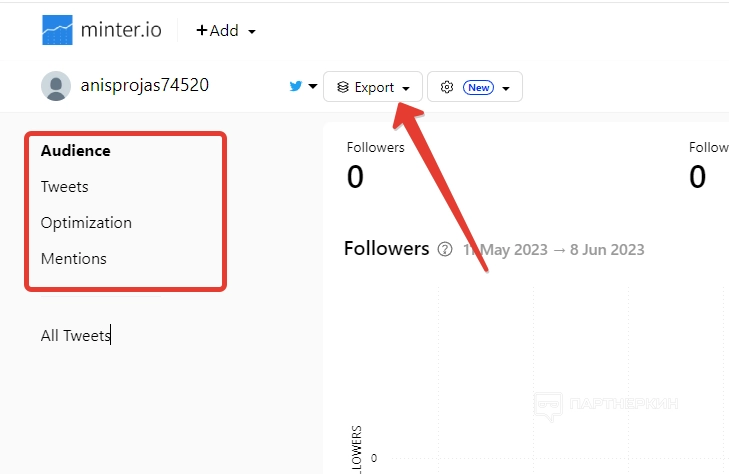Click the blue New badge
Screen dimensions: 729x474
478,87
